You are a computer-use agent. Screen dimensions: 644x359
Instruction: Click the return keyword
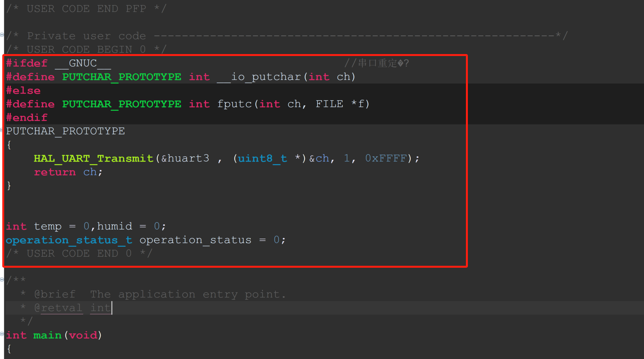55,172
